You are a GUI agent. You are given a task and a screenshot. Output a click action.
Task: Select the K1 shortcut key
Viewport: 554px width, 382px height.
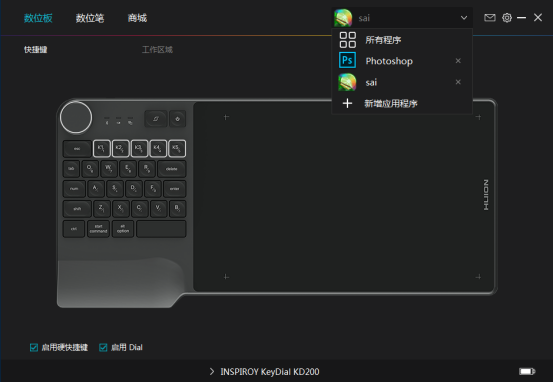pos(102,148)
